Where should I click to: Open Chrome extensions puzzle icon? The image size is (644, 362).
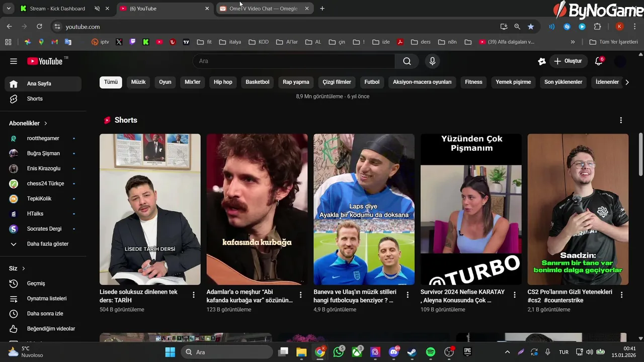tap(598, 27)
